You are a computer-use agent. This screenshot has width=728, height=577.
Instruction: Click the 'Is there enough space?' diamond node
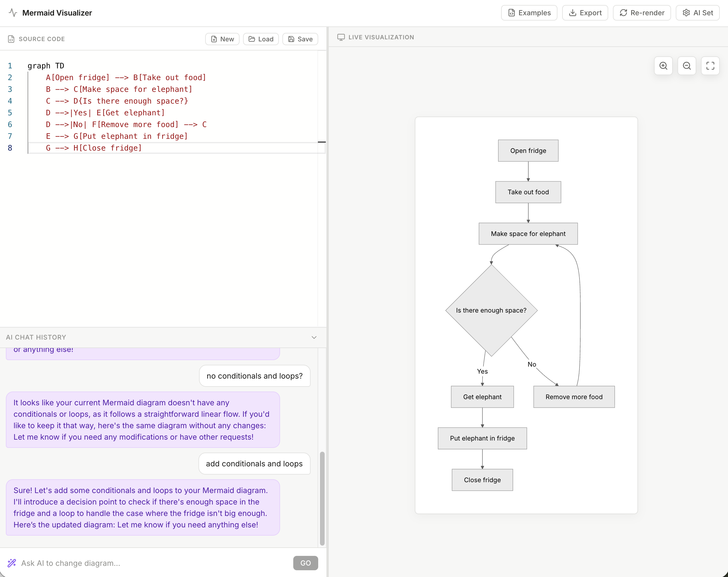pos(491,310)
